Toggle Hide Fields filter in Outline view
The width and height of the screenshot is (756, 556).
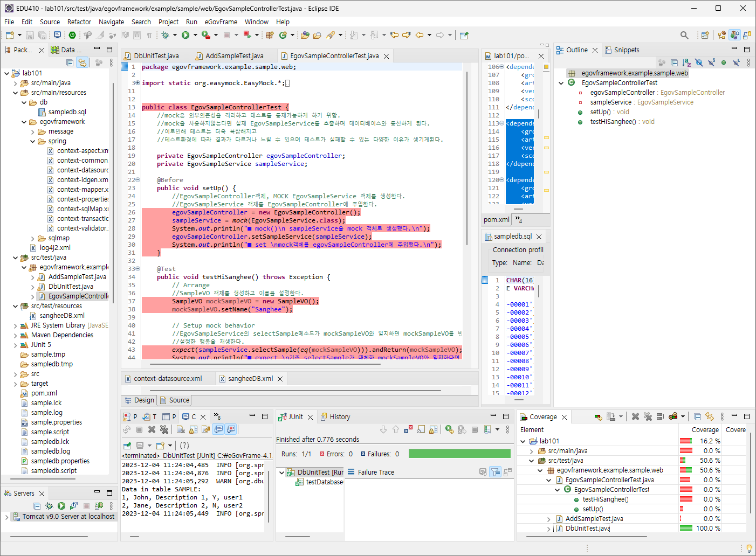699,62
